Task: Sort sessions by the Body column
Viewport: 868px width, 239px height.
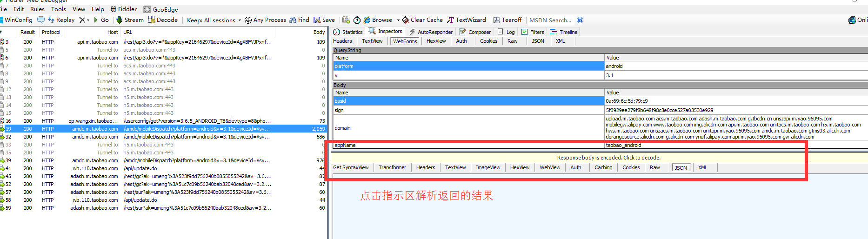Action: point(319,32)
